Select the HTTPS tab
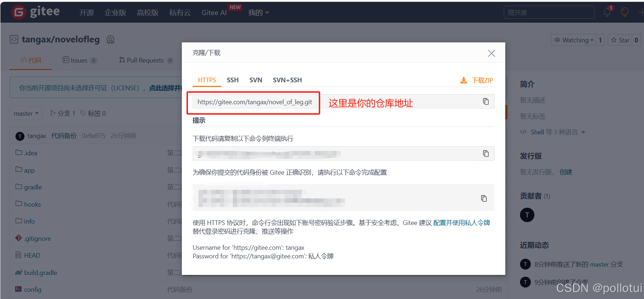 (207, 80)
